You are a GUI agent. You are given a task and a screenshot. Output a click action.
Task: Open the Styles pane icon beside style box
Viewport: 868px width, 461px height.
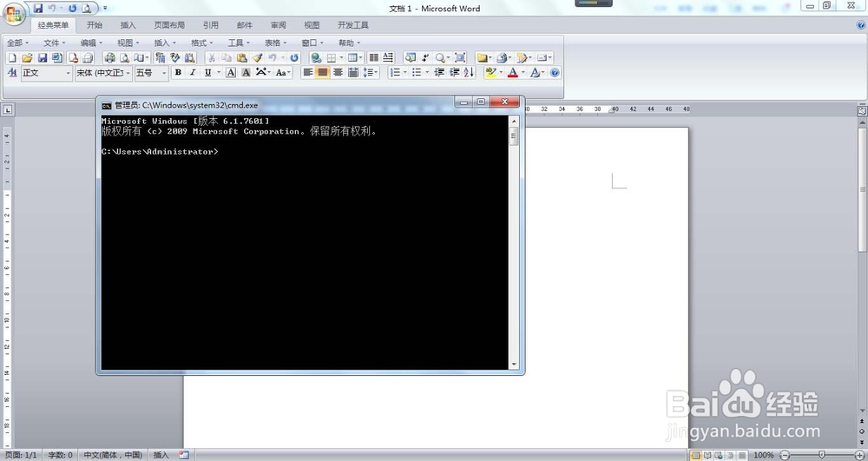coord(12,73)
